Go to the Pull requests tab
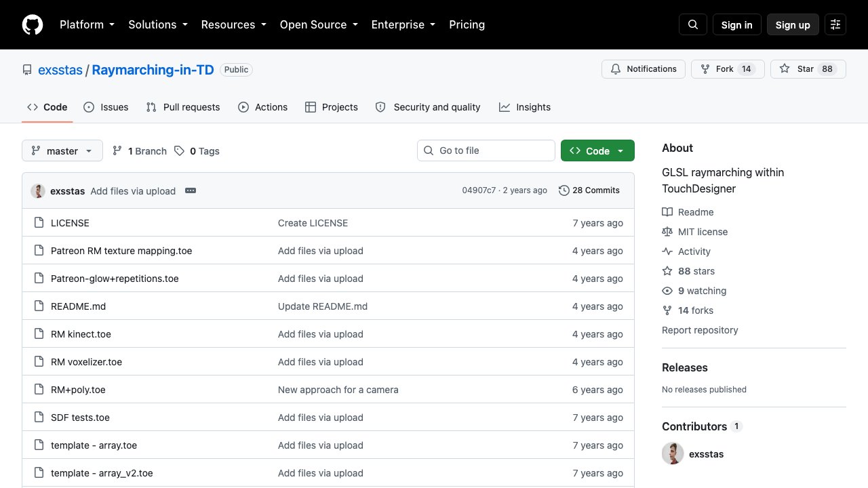The height and width of the screenshot is (488, 868). (x=183, y=107)
